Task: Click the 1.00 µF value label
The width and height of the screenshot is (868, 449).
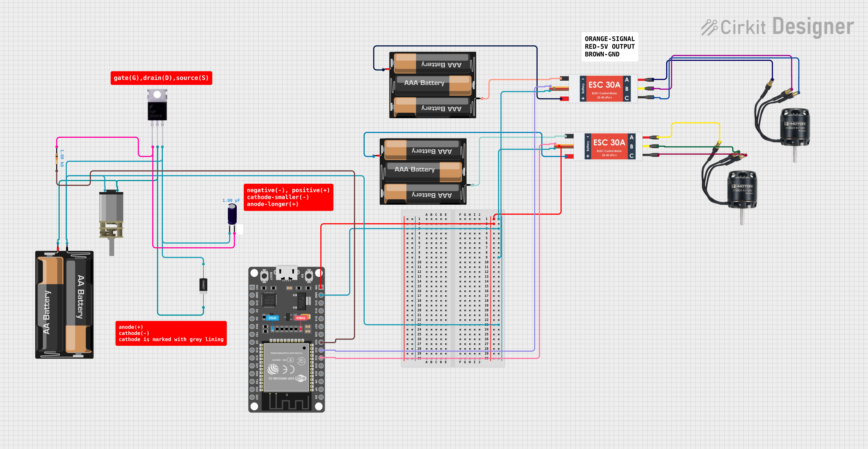Action: (x=231, y=200)
